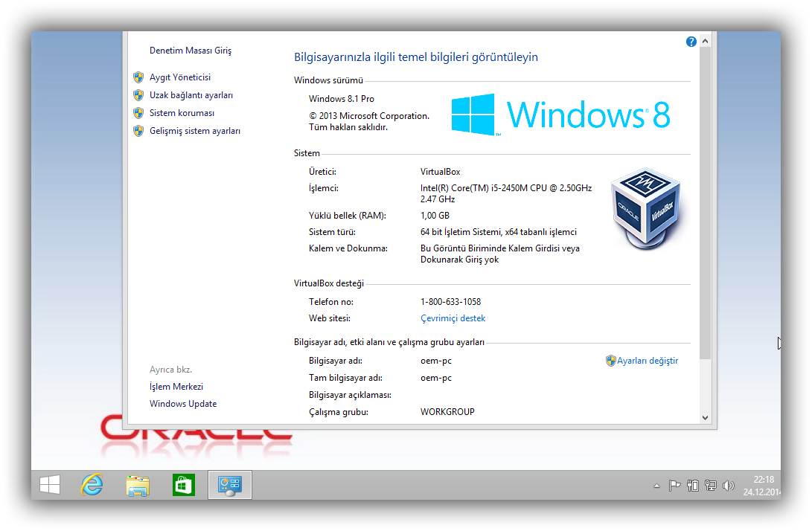Viewport: 812px width, 531px height.
Task: Click the shield icon beside Uzak bağlantı ayarları
Action: point(138,95)
